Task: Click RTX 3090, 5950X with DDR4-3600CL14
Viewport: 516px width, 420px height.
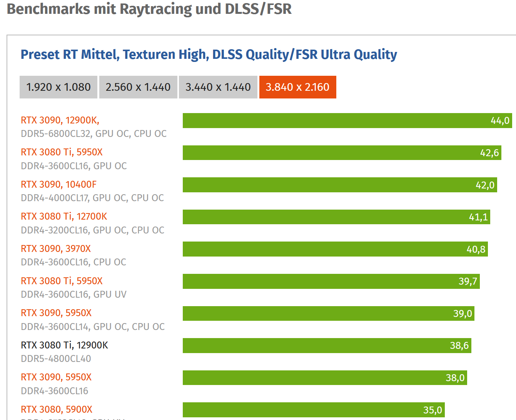Action: tap(56, 313)
